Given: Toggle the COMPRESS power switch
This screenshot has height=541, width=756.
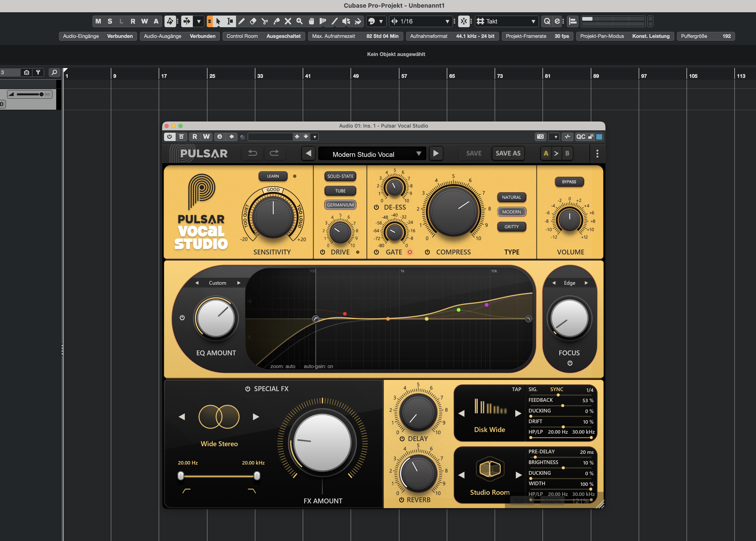Looking at the screenshot, I should 427,252.
